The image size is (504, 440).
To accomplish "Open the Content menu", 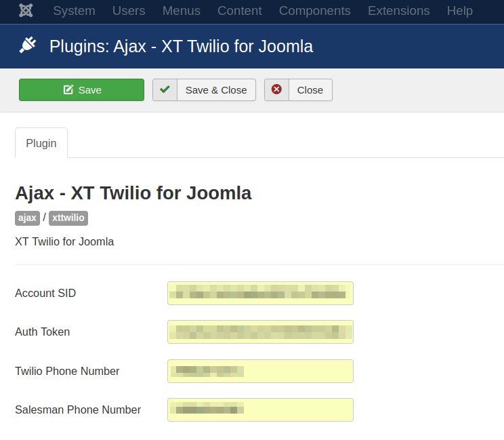I will [239, 11].
